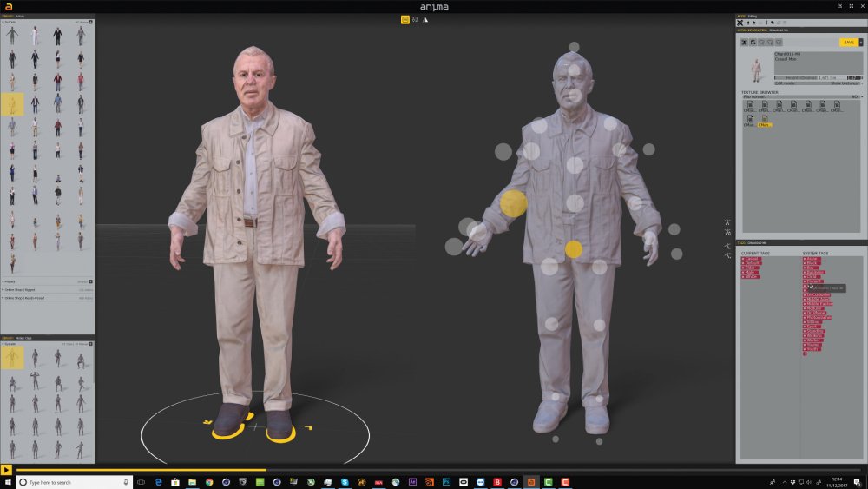Image resolution: width=868 pixels, height=489 pixels.
Task: Click the third pose icon on viewport right edge
Action: coord(727,246)
